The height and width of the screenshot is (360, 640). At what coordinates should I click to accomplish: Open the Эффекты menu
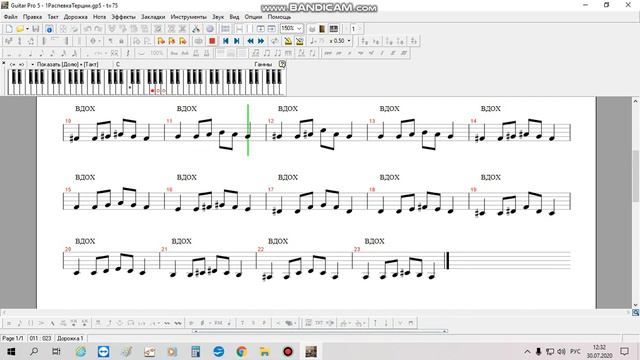[x=123, y=17]
